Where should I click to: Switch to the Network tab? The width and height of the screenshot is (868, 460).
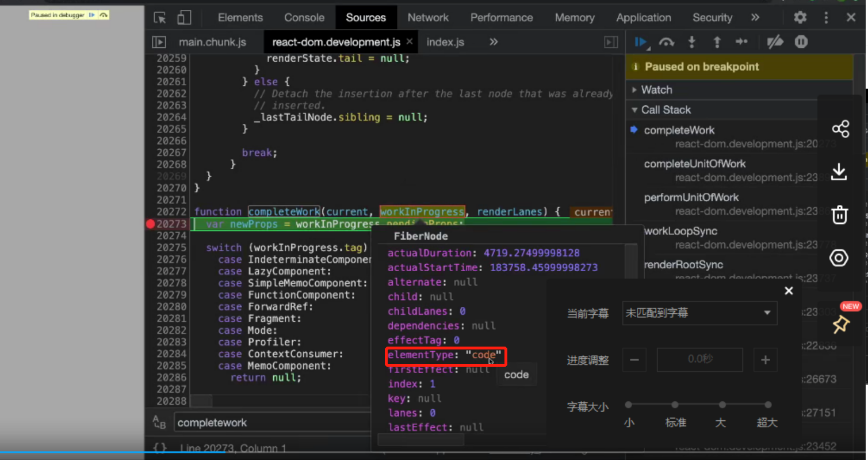pos(428,18)
